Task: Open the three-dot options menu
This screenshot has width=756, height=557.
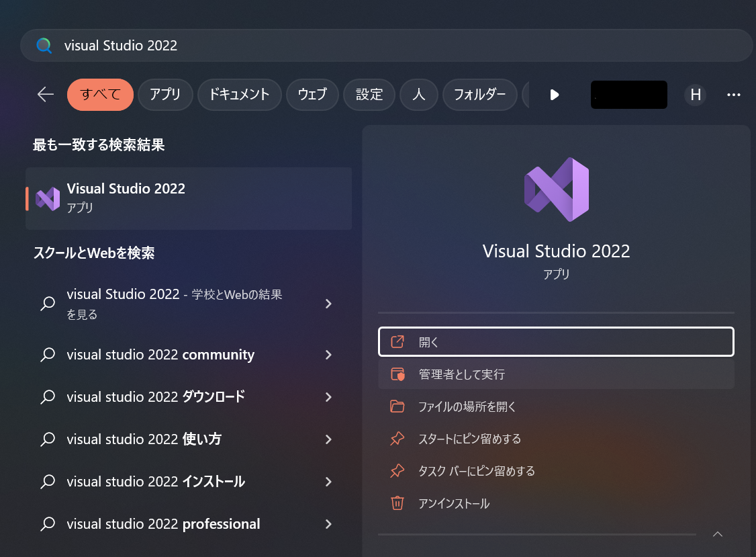Action: [733, 95]
